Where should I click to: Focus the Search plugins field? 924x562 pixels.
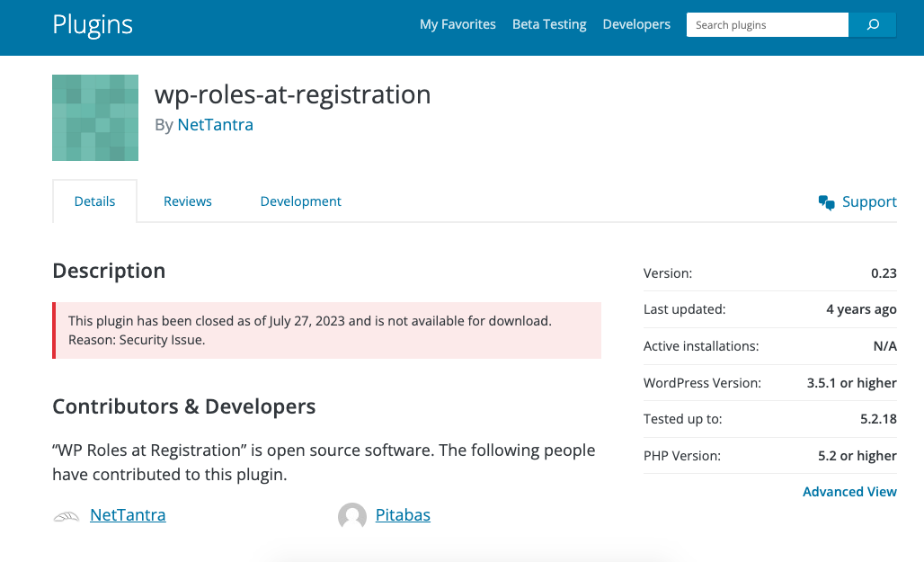[767, 25]
